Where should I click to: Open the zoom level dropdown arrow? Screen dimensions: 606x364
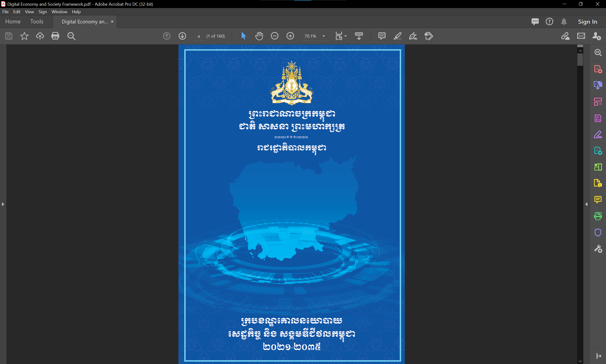(x=324, y=36)
